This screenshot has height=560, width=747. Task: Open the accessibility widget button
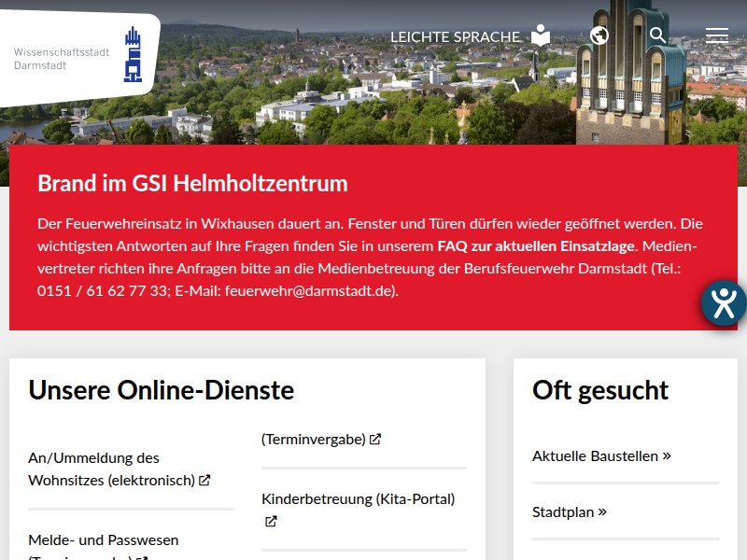click(x=724, y=301)
